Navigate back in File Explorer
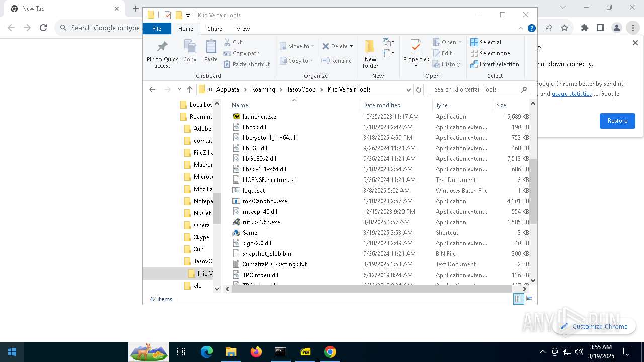 pos(152,89)
